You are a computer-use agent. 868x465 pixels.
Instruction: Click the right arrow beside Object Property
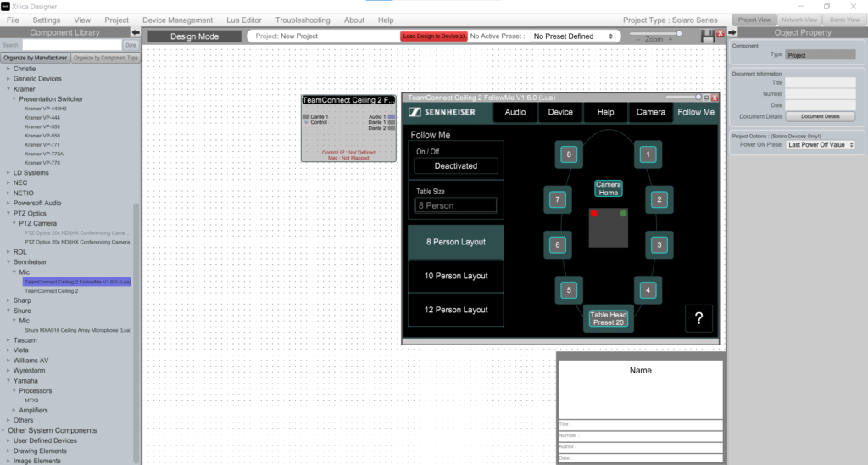tap(732, 32)
